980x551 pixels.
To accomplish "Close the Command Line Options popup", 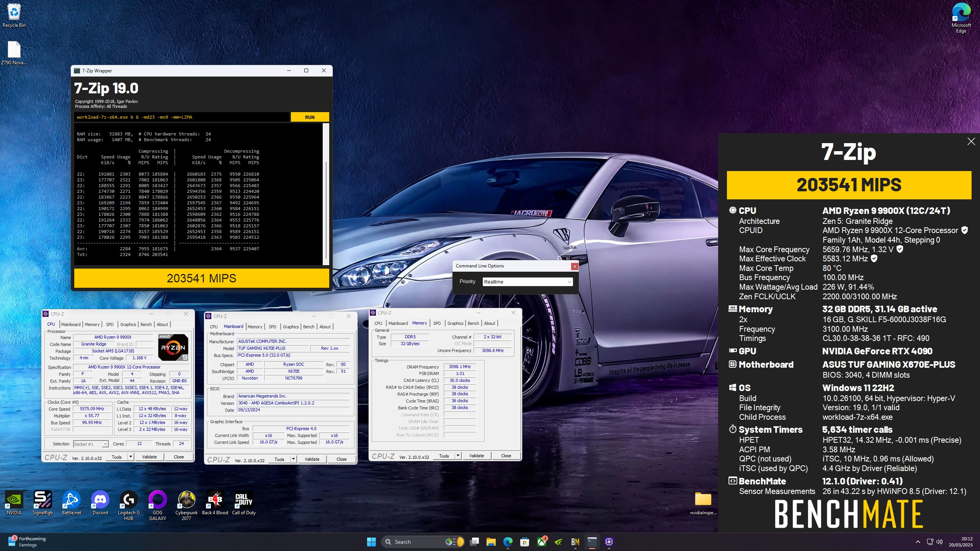I will tap(574, 266).
